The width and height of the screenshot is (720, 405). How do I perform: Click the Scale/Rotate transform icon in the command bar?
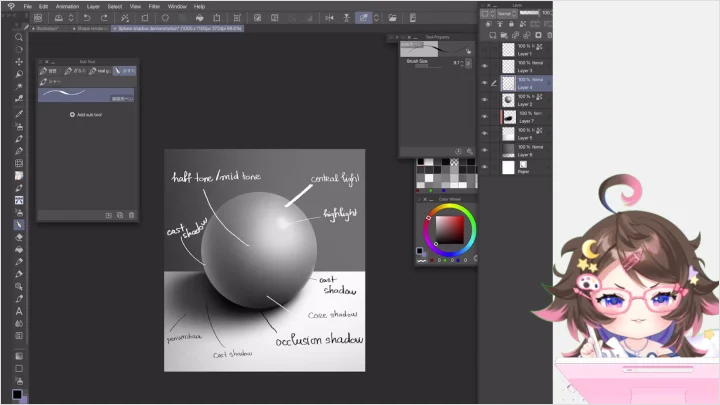click(217, 18)
